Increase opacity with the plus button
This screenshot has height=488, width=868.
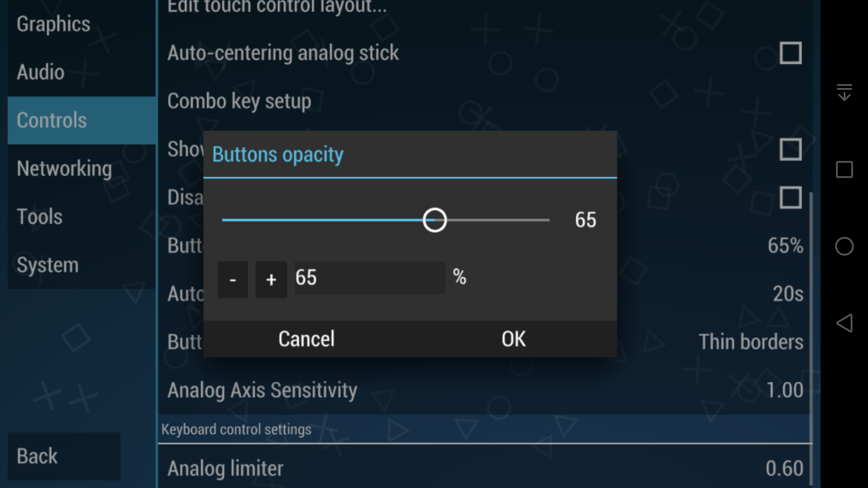pos(271,279)
